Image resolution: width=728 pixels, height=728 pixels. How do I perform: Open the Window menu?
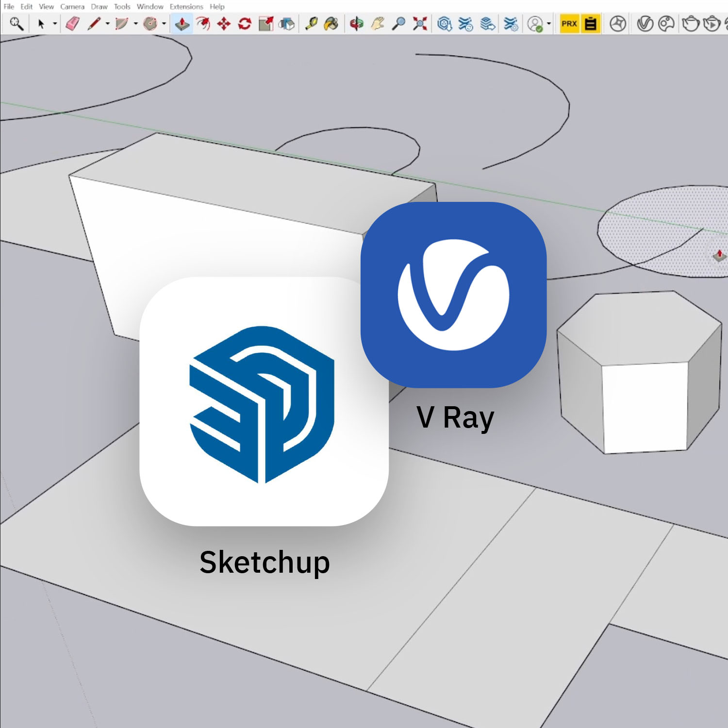coord(150,7)
